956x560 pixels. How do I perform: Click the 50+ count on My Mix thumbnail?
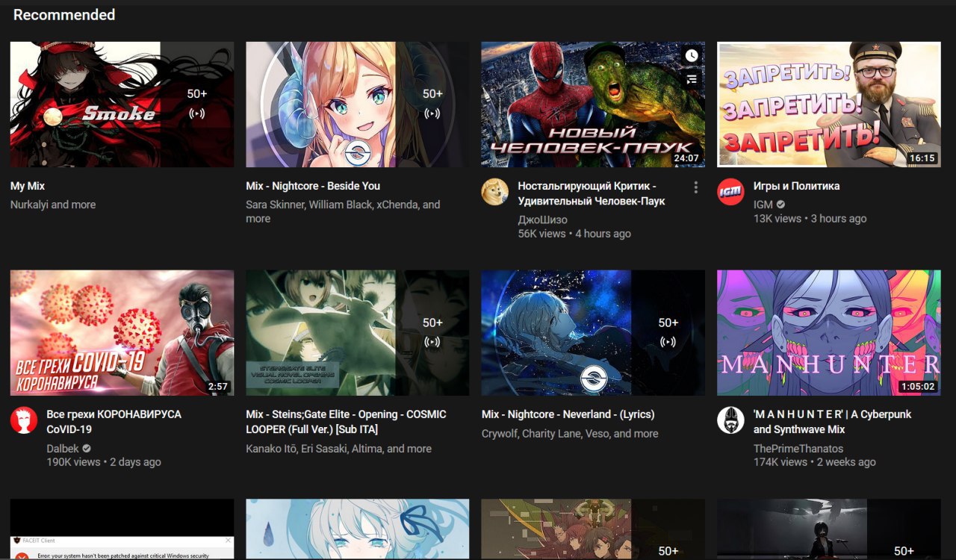[197, 94]
